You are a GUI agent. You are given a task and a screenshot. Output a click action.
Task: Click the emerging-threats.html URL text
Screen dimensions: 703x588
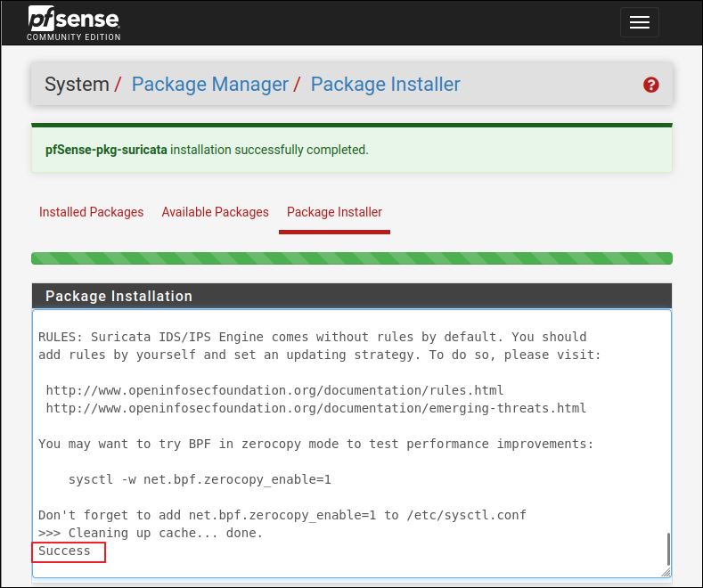pyautogui.click(x=316, y=408)
